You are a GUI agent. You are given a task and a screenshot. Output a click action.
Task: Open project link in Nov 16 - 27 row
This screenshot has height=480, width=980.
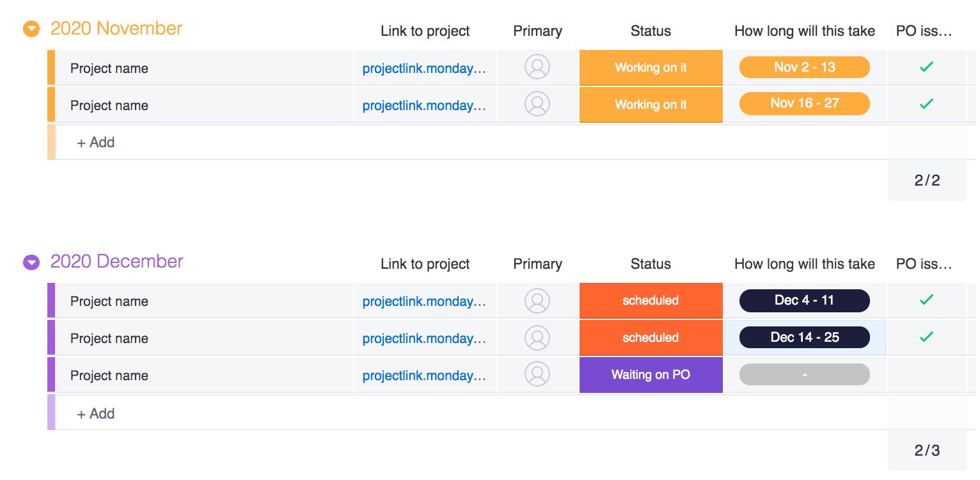424,106
